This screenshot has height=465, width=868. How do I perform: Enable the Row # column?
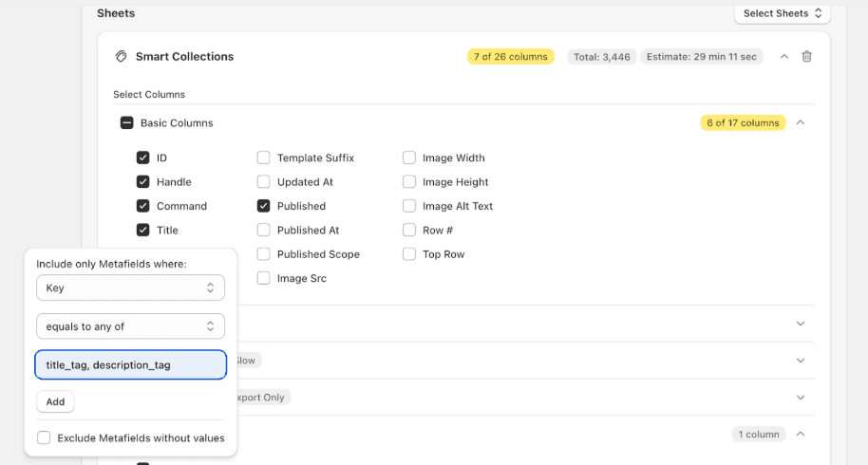(409, 230)
